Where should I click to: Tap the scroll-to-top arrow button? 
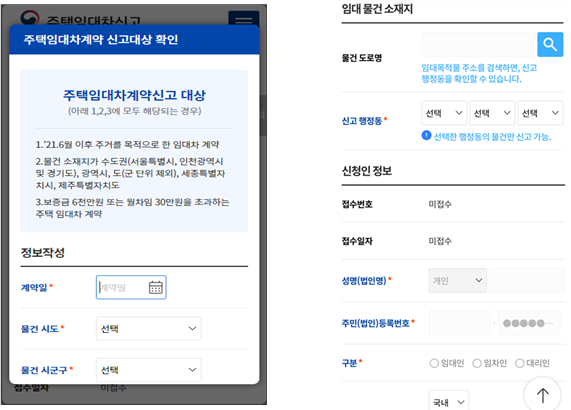click(543, 395)
